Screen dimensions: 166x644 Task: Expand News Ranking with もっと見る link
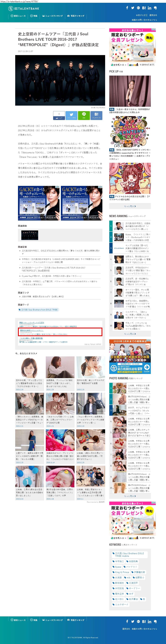tap(130, 334)
